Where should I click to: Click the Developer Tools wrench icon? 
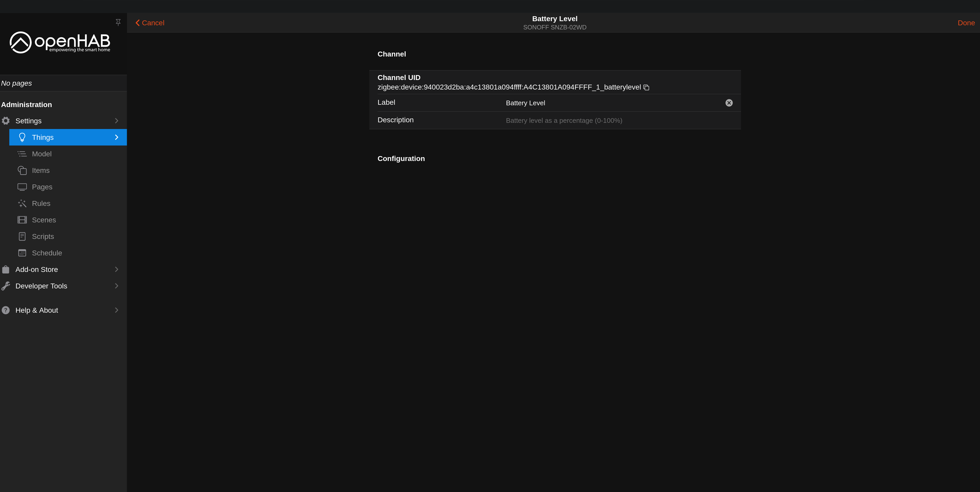(x=6, y=286)
